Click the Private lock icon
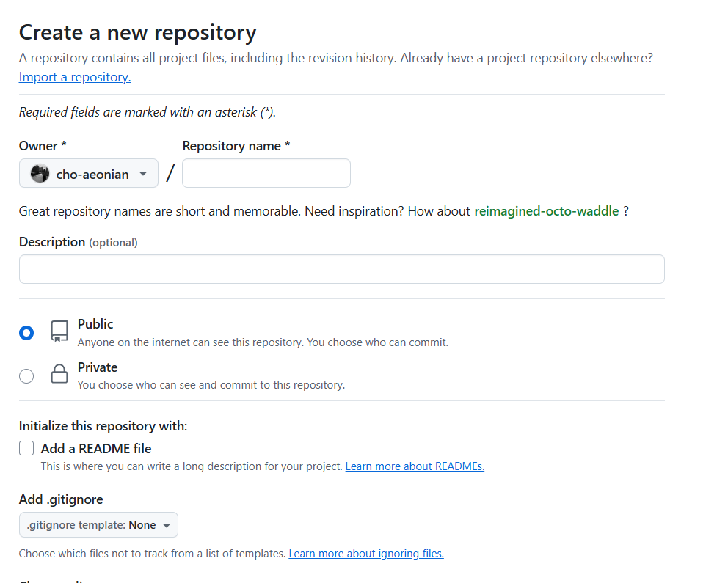728x583 pixels. (x=59, y=373)
